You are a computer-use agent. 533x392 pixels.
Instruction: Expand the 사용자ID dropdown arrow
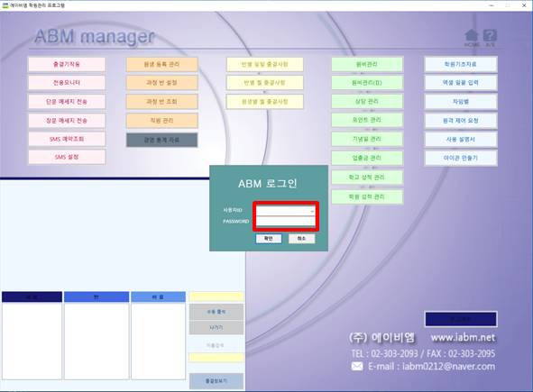coord(312,211)
